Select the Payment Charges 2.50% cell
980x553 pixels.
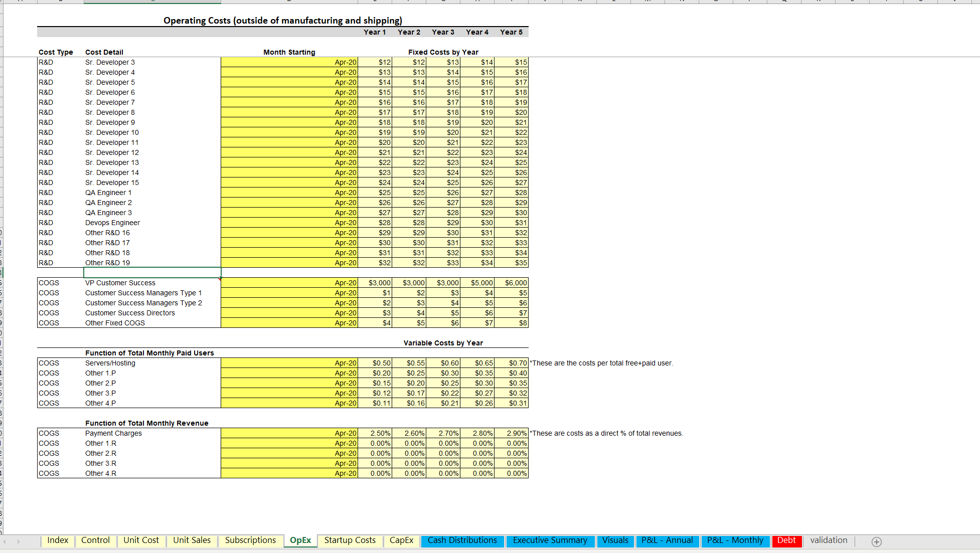375,433
